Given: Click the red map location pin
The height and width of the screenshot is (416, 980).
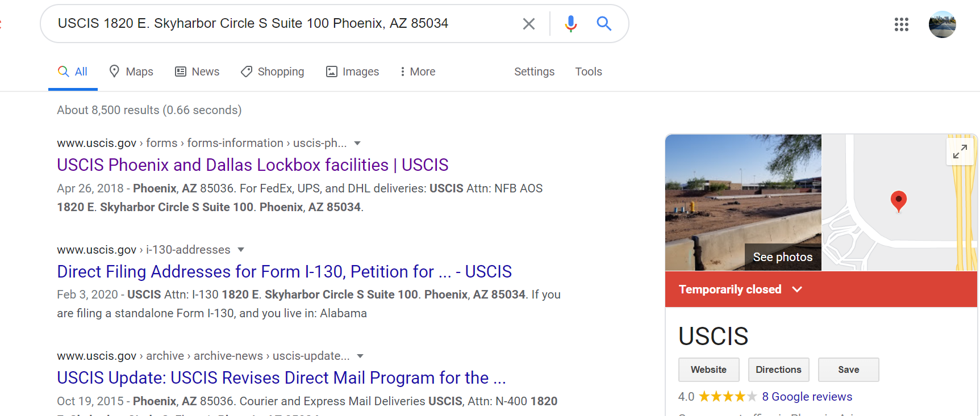Looking at the screenshot, I should (898, 201).
